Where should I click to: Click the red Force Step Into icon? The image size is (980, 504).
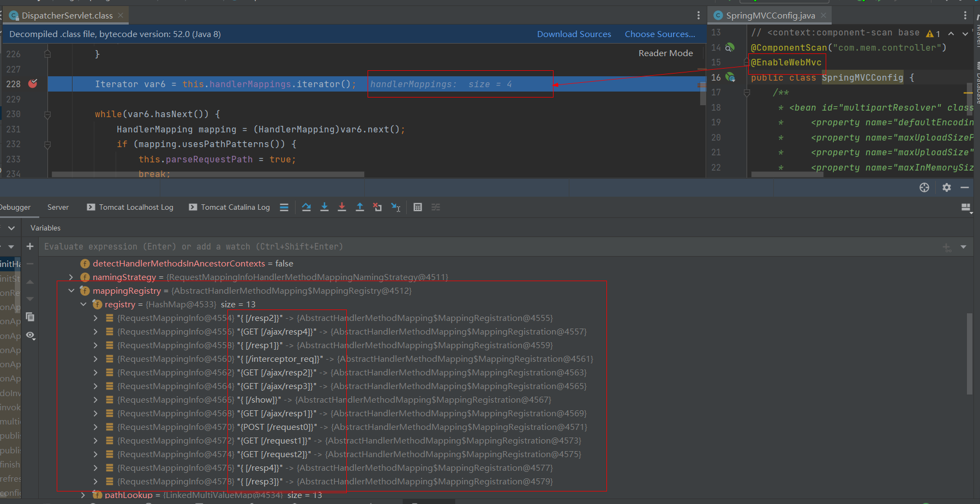tap(342, 207)
